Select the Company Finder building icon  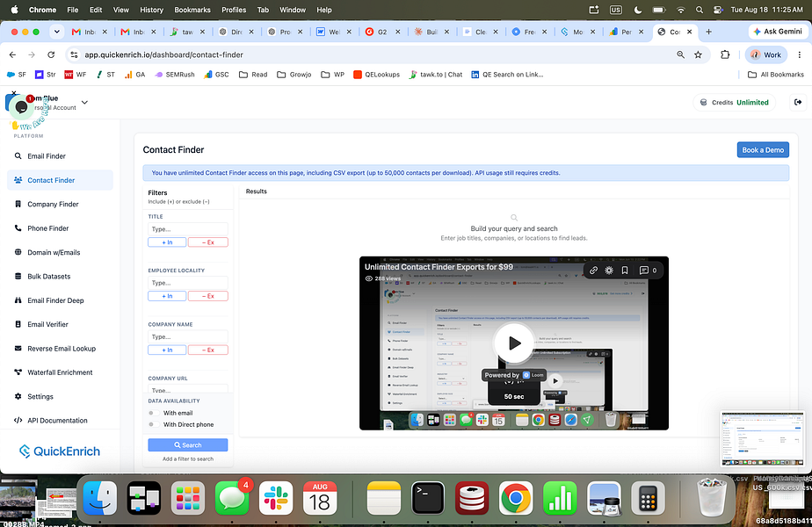point(18,204)
